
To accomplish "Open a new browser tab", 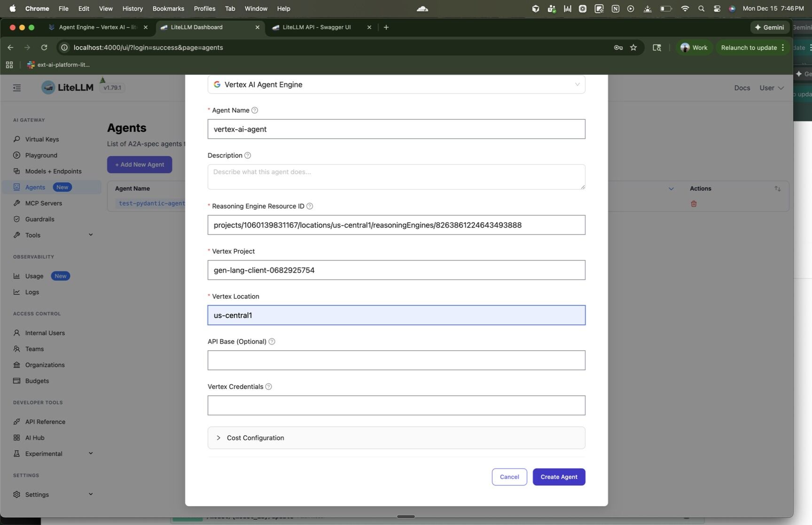I will (x=386, y=27).
